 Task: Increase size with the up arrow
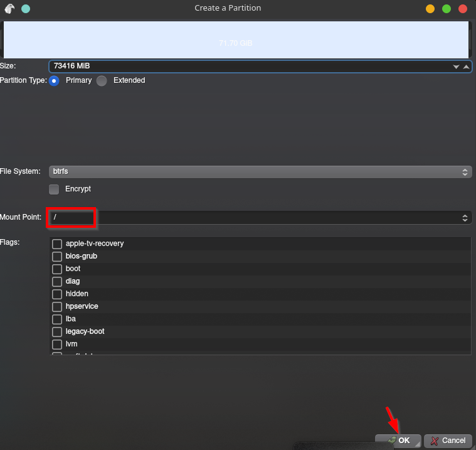(x=466, y=66)
